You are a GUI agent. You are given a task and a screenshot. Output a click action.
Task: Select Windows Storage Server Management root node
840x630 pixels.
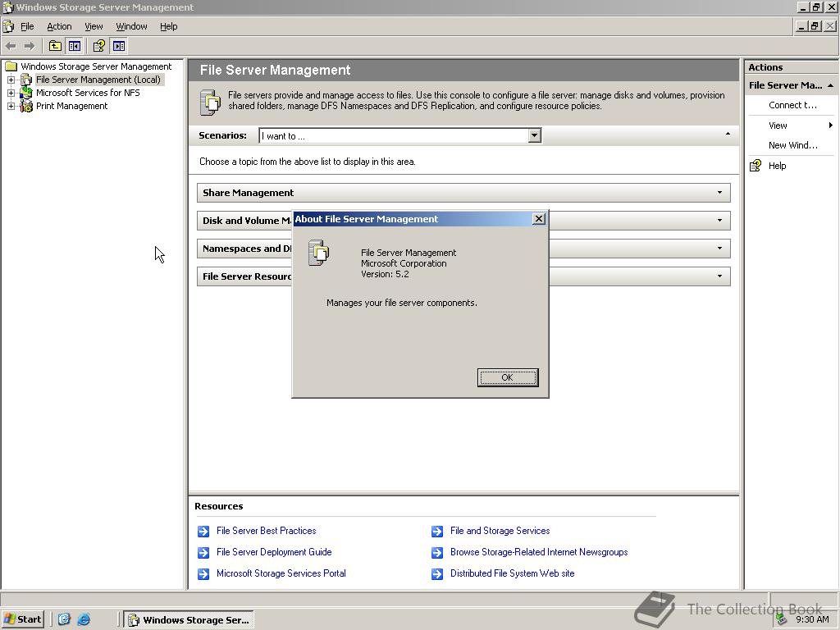click(x=96, y=66)
